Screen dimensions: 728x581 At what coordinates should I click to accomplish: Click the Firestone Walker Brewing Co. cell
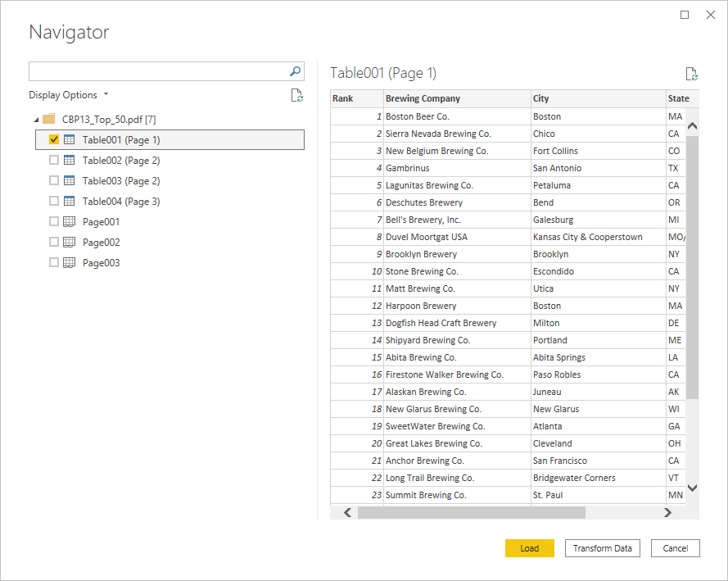tap(457, 374)
